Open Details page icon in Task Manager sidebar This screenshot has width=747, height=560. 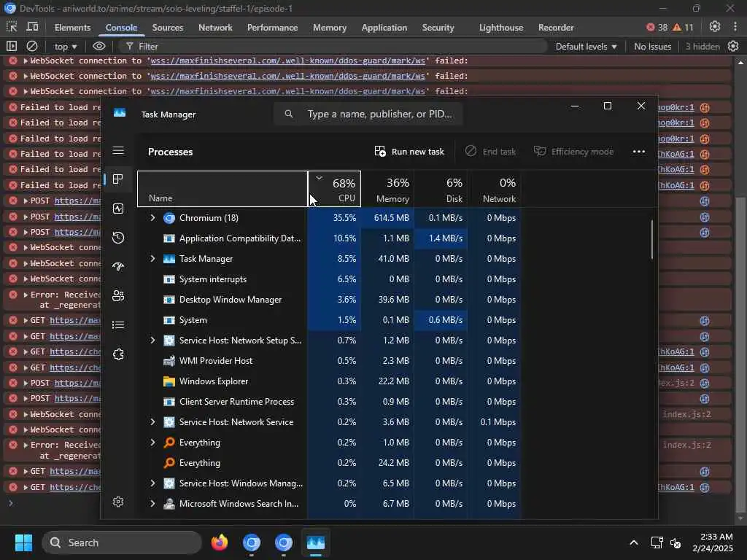click(x=118, y=324)
